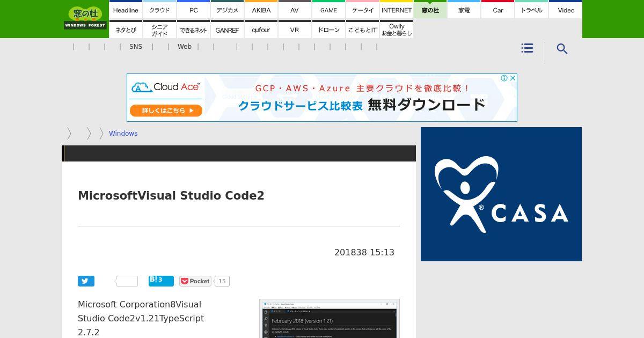Open the Web category link
Viewport: 644px width, 338px height.
[x=185, y=47]
